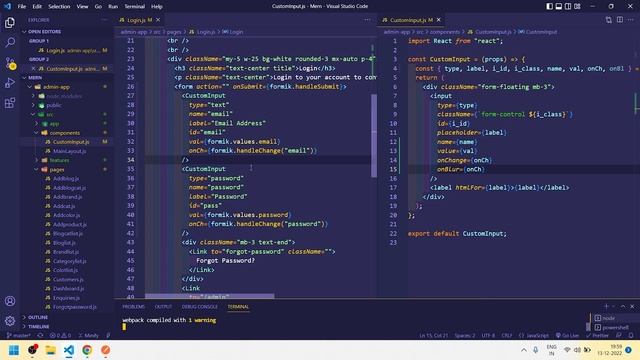
Task: Click CRLF end of line in status bar
Action: click(x=507, y=336)
